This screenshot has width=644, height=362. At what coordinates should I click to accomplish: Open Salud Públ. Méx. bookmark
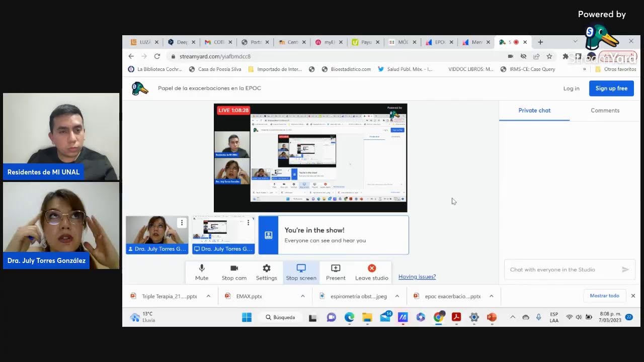[405, 69]
